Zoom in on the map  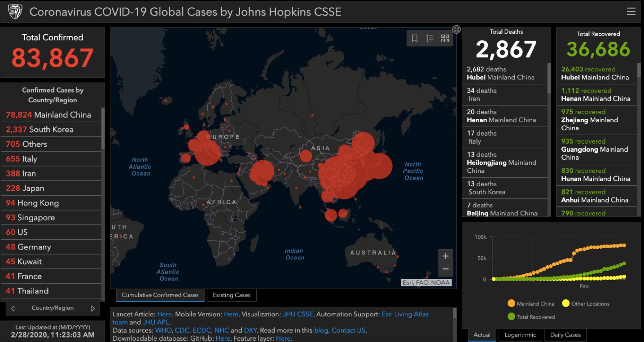(x=446, y=256)
